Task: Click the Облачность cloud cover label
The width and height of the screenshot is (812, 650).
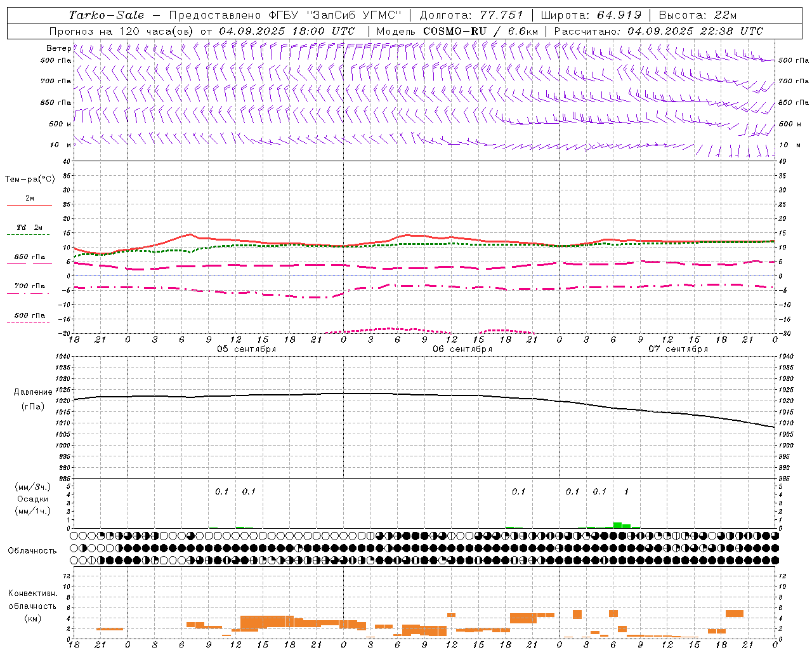Action: [x=32, y=550]
